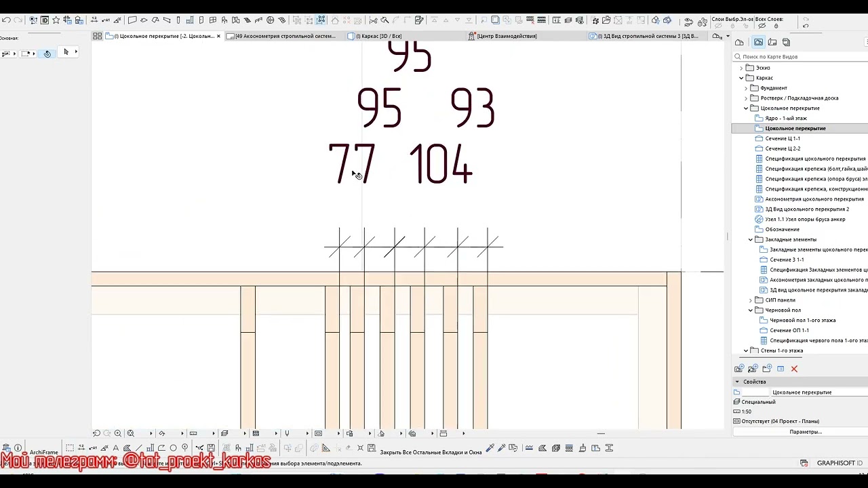Click the GRAPHISOFT ID button
868x488 pixels.
click(x=840, y=463)
